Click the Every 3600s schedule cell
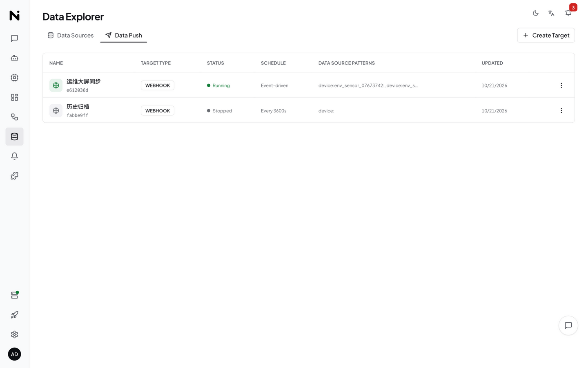The height and width of the screenshot is (368, 588). [274, 111]
